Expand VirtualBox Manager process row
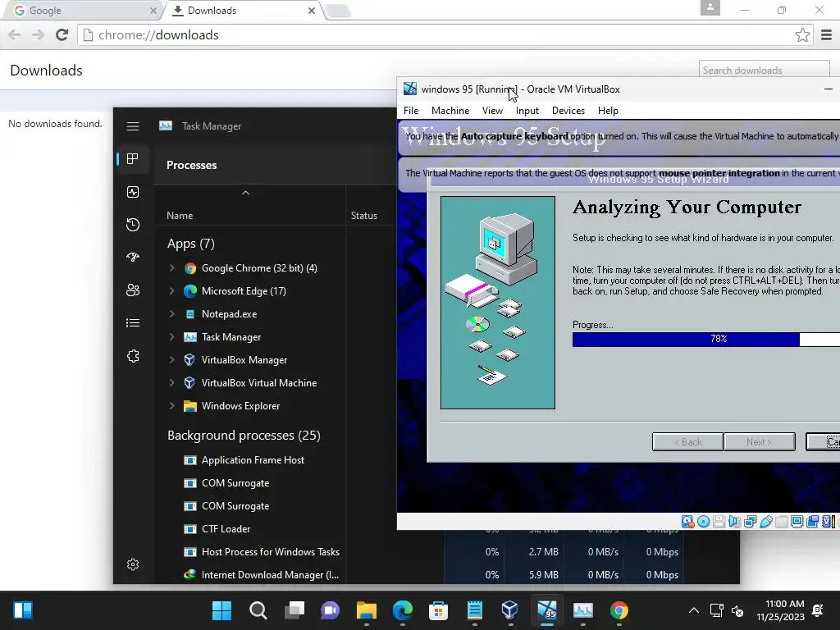 [171, 360]
